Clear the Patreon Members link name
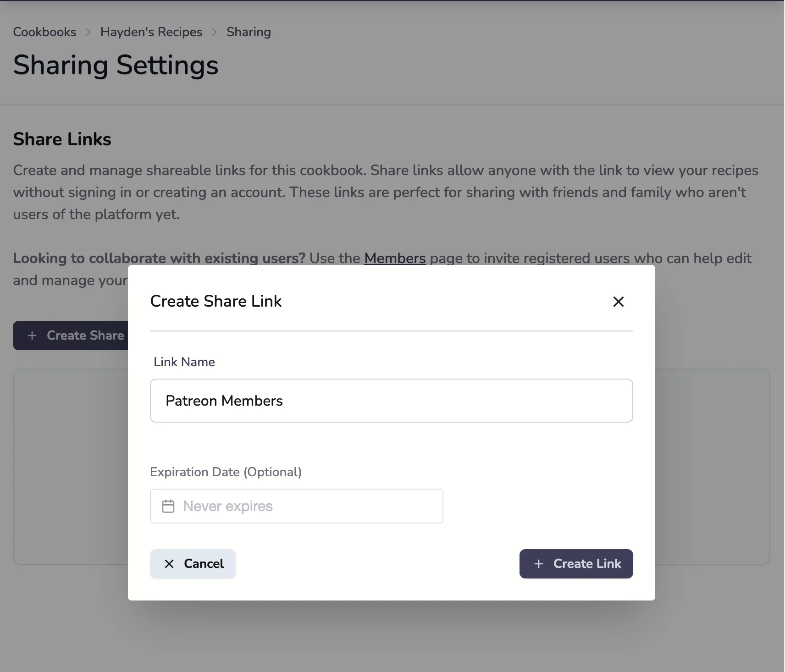The height and width of the screenshot is (672, 785). pos(391,401)
